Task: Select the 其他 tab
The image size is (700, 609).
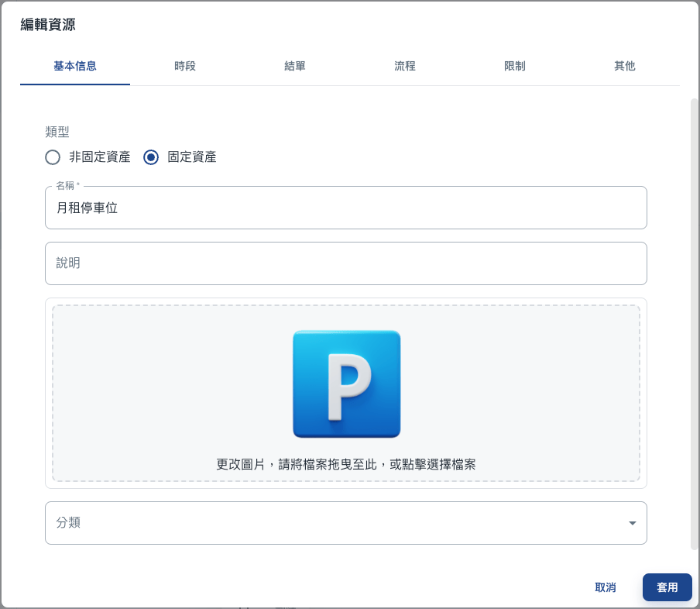Action: click(625, 67)
